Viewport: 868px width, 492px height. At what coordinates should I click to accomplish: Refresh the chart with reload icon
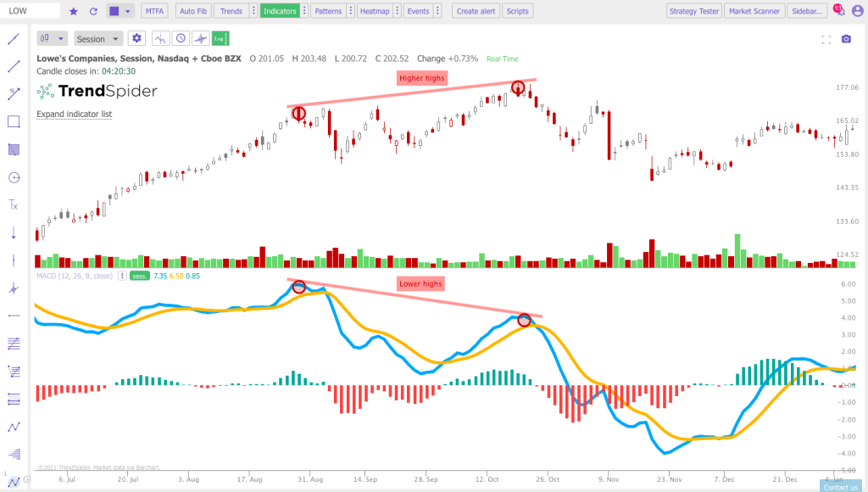(x=93, y=11)
